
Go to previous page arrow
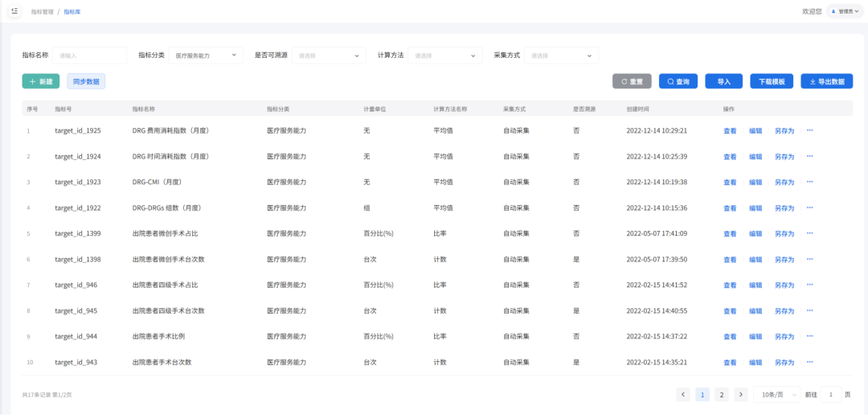pyautogui.click(x=683, y=394)
